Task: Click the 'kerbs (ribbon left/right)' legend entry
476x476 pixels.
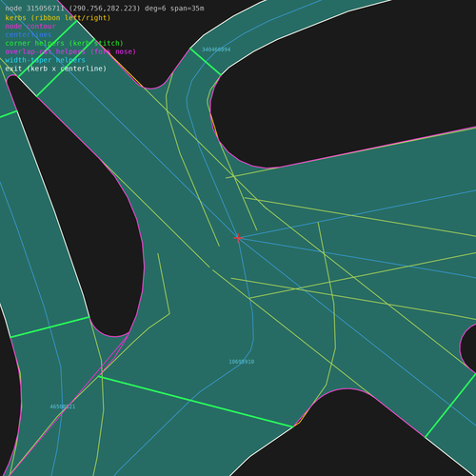Action: [x=58, y=18]
